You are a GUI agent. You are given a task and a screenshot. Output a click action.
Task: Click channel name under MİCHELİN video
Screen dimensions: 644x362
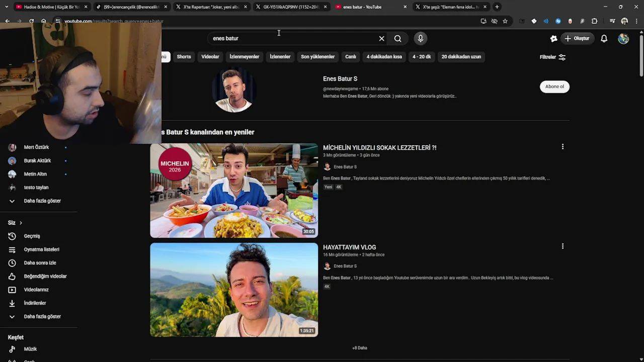point(345,167)
